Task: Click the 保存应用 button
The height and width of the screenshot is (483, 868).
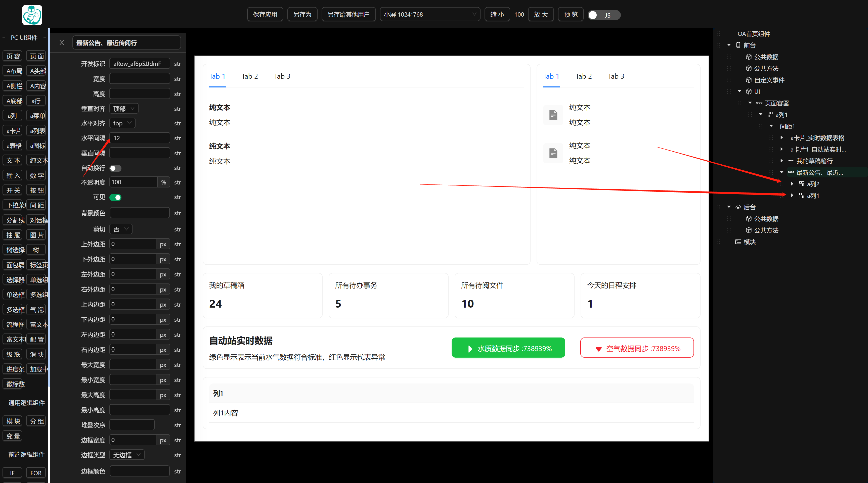Action: pyautogui.click(x=265, y=15)
